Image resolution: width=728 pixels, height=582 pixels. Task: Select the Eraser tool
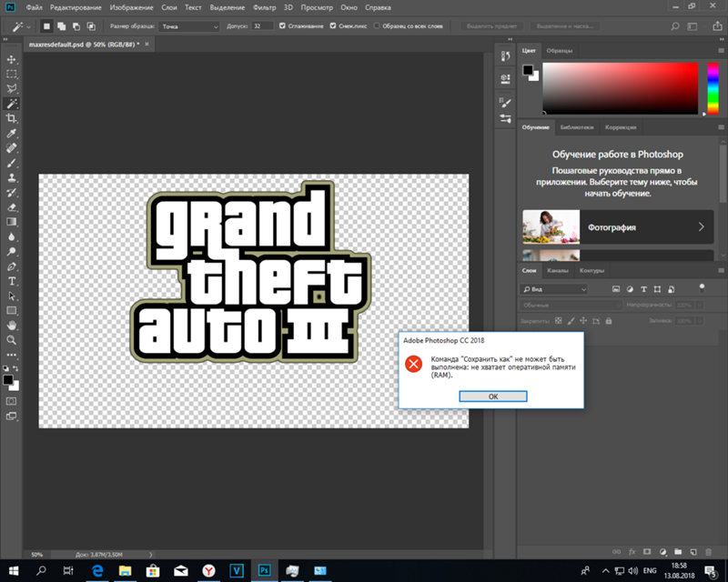pos(12,207)
